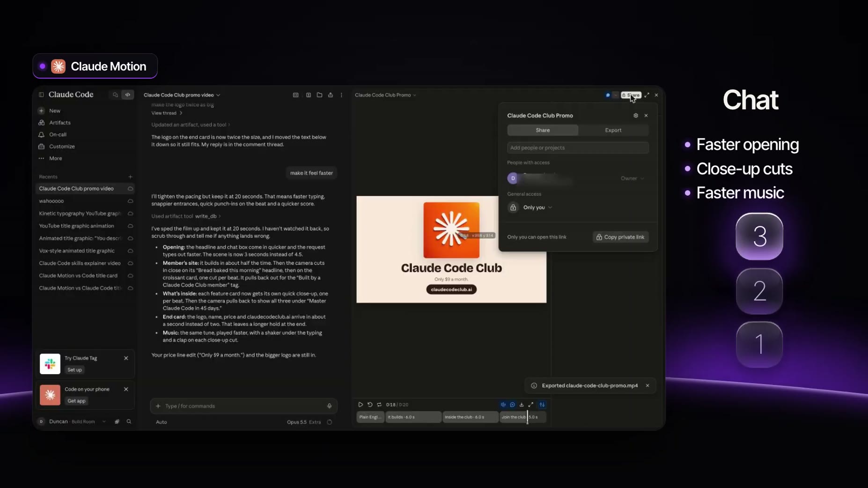Open More in the sidebar

coord(55,158)
